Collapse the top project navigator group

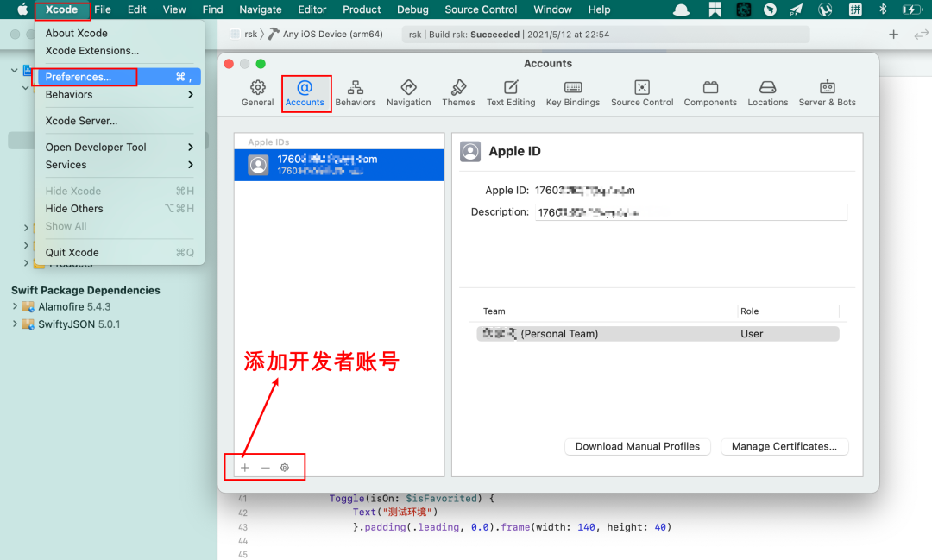click(x=15, y=70)
